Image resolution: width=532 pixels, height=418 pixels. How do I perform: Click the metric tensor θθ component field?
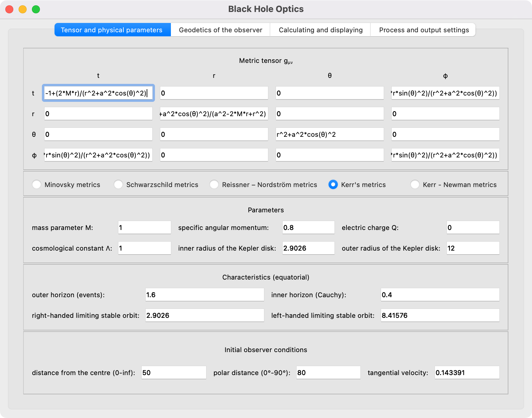tap(330, 134)
